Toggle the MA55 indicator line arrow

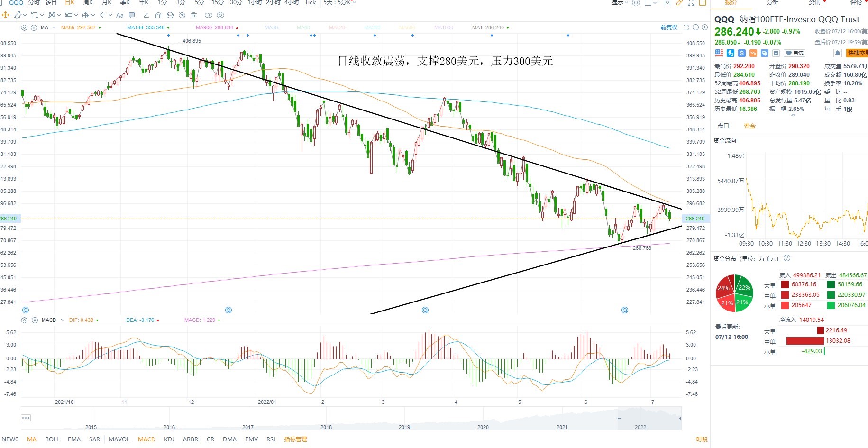[100, 27]
